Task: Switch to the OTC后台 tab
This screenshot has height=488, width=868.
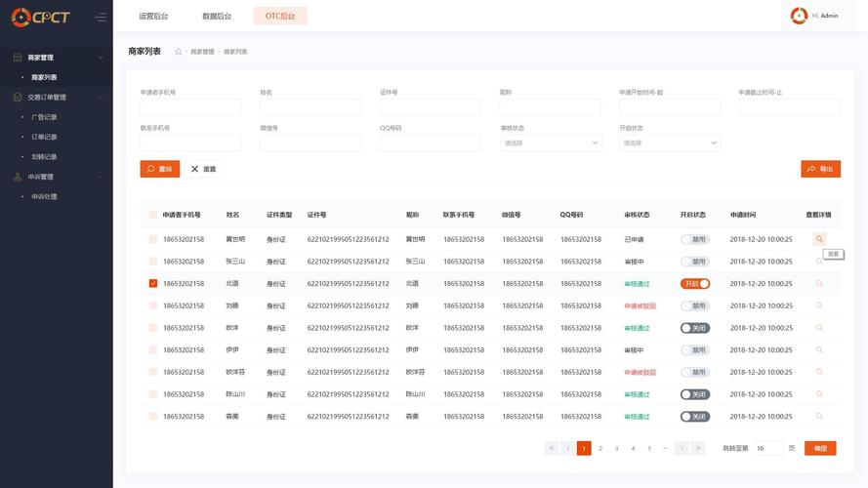Action: click(280, 16)
